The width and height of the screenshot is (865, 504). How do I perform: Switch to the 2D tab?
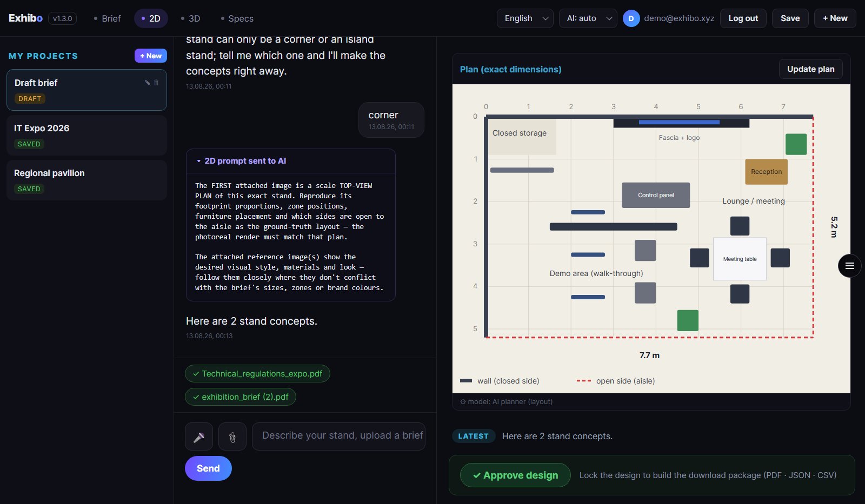[x=151, y=18]
